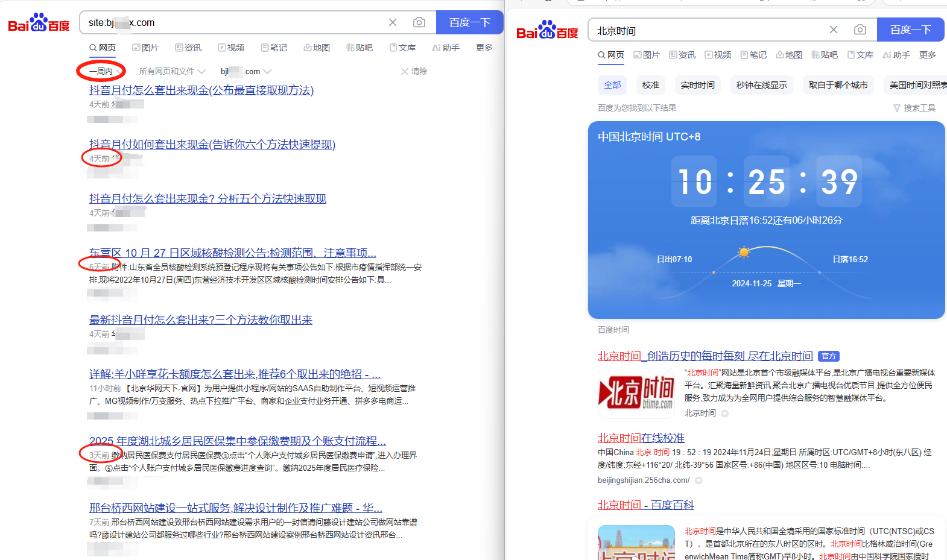The width and height of the screenshot is (947, 560).
Task: Open 文库 tab in right window
Action: pos(860,55)
